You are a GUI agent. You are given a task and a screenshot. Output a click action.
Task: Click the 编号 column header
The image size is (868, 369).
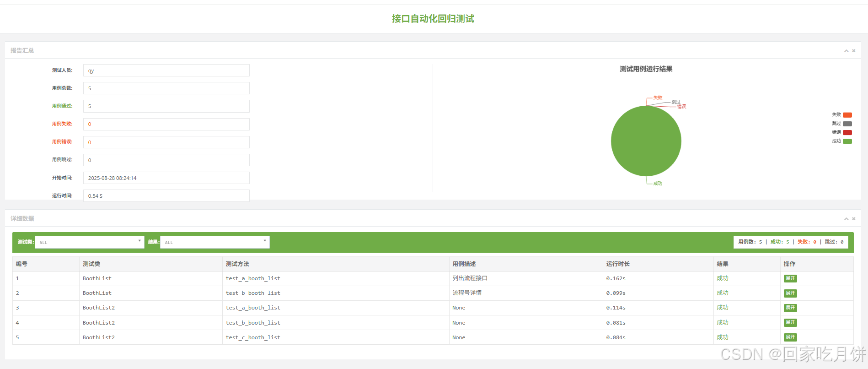coord(46,264)
